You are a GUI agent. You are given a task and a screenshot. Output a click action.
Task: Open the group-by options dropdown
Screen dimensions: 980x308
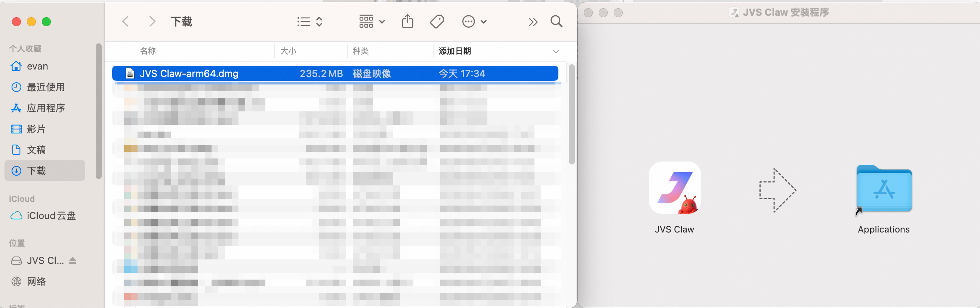[x=372, y=22]
